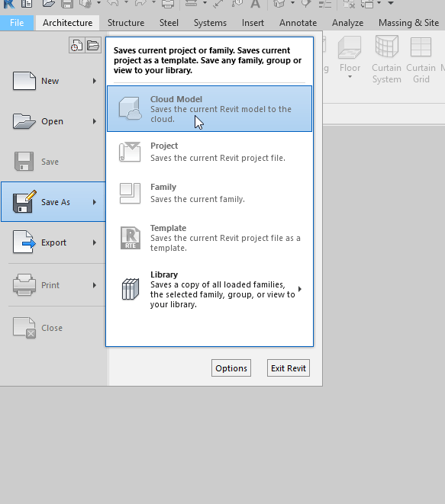Image resolution: width=445 pixels, height=504 pixels.
Task: Expand the New submenu arrow
Action: pos(95,81)
